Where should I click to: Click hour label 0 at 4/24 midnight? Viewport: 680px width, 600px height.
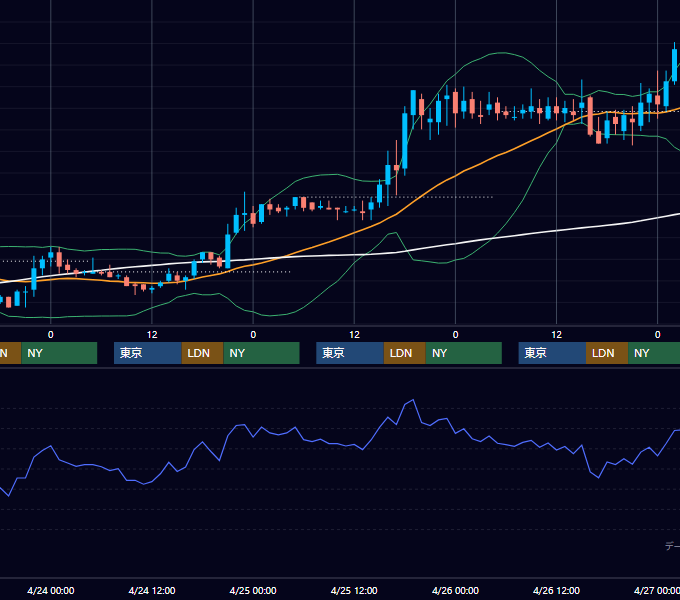coord(51,335)
